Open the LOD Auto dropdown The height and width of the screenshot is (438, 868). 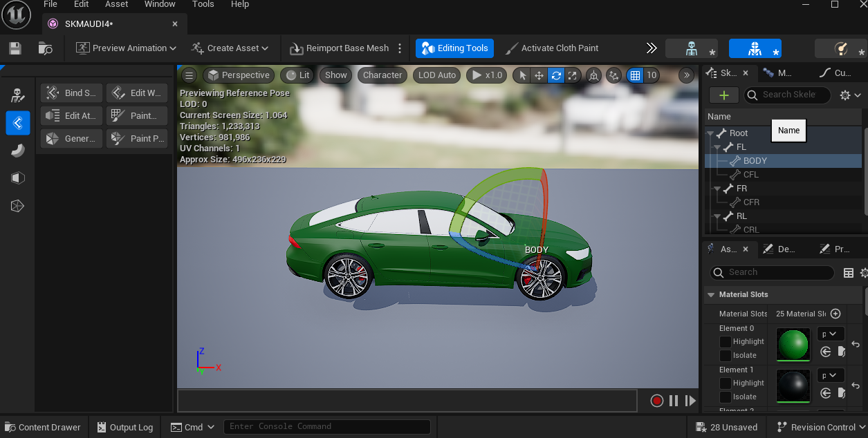click(x=437, y=75)
